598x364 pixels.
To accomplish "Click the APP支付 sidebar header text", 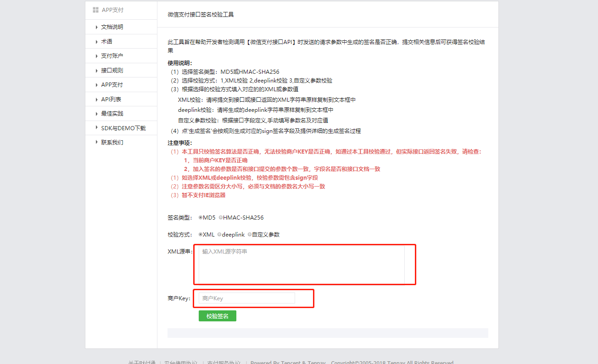I will tap(112, 10).
